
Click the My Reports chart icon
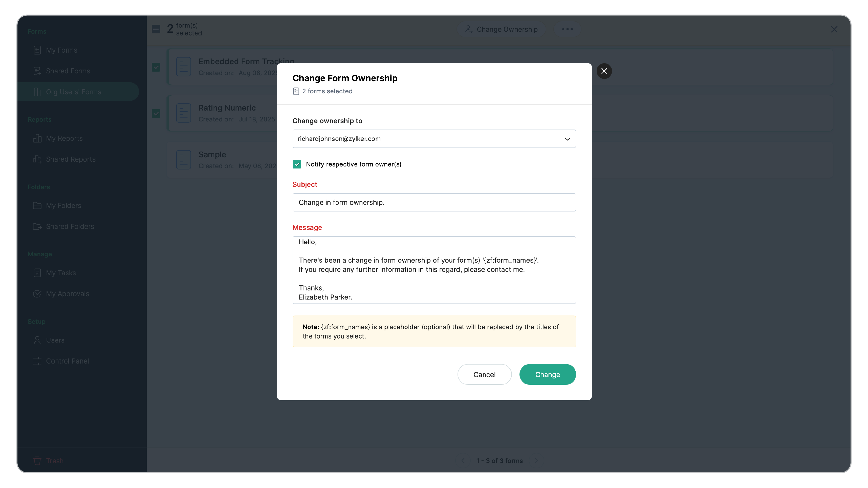[37, 139]
